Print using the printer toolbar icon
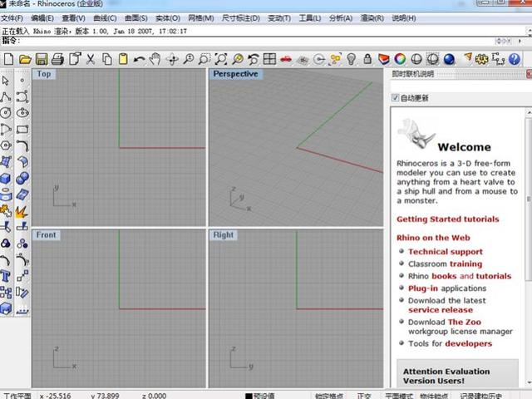The width and height of the screenshot is (532, 399). point(57,59)
